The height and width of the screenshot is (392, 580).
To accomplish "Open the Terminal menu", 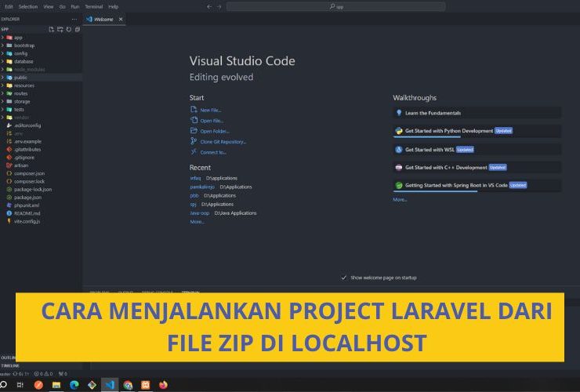I will click(x=93, y=6).
